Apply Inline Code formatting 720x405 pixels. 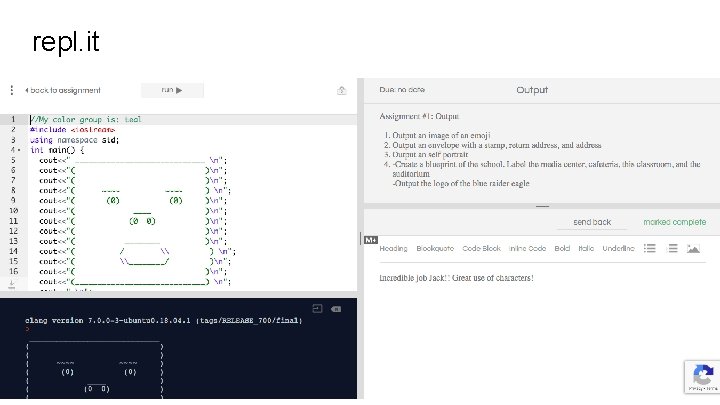point(527,248)
